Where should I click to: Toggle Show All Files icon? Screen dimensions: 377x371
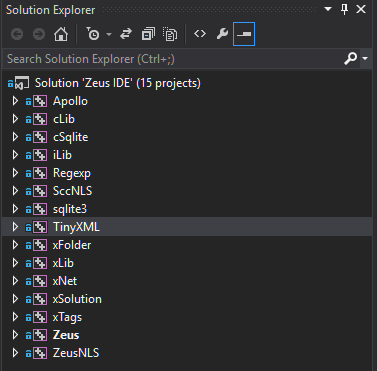[170, 34]
